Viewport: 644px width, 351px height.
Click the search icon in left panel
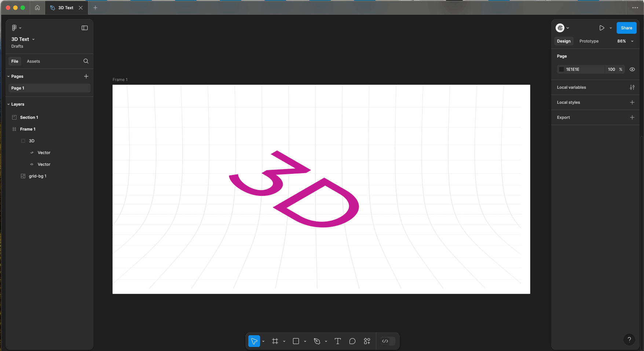(x=86, y=61)
